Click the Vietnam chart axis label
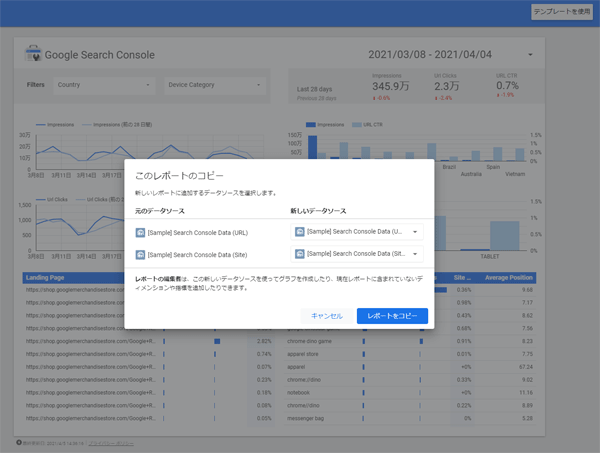The width and height of the screenshot is (600, 453). click(x=515, y=174)
